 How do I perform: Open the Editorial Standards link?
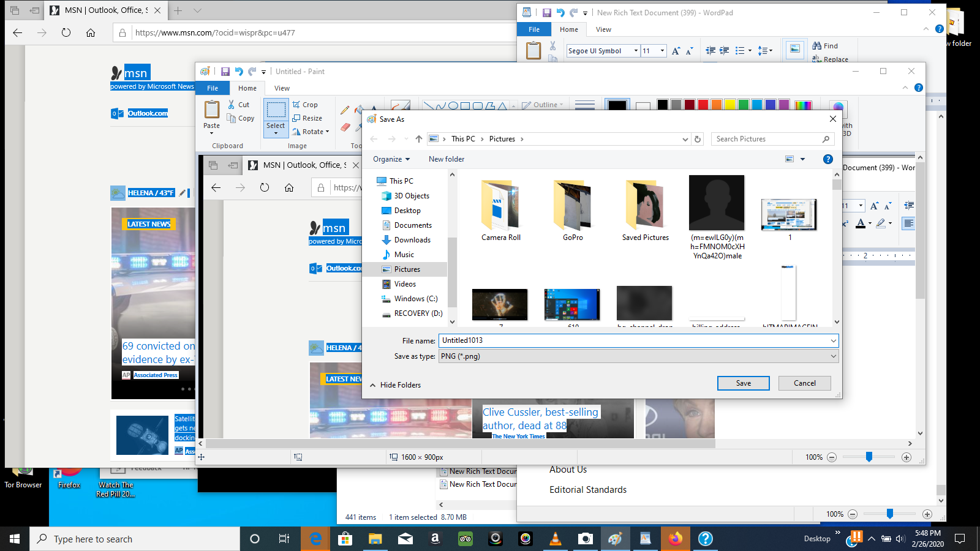tap(588, 490)
